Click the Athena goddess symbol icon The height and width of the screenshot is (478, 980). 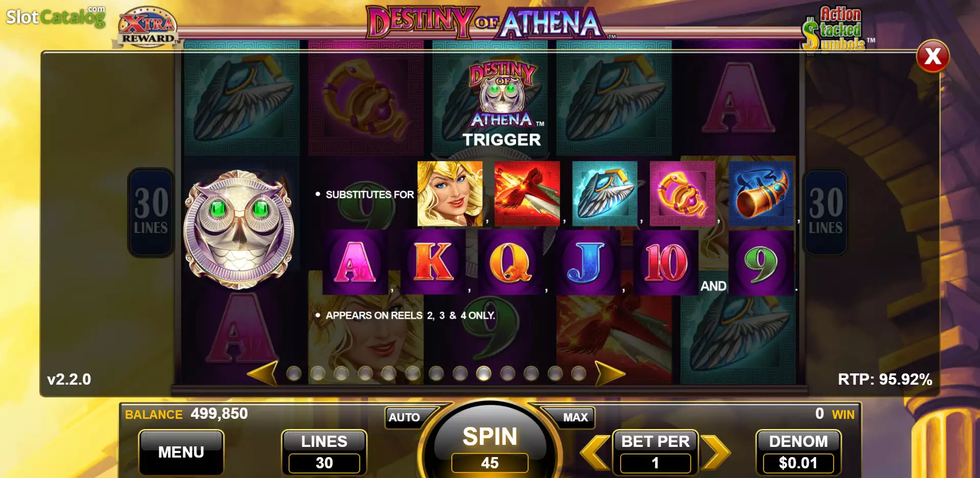(x=450, y=193)
